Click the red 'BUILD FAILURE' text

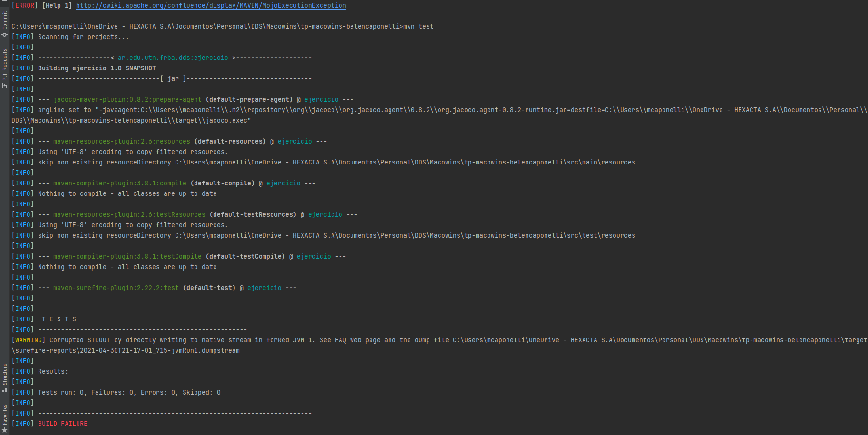(62, 424)
